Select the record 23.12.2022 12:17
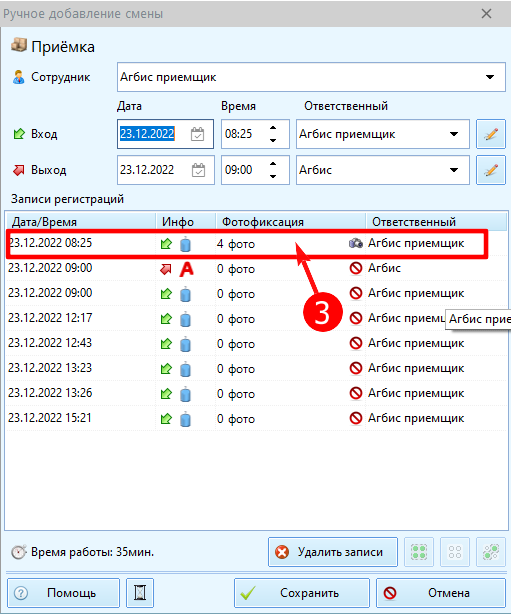The height and width of the screenshot is (614, 511). click(256, 318)
